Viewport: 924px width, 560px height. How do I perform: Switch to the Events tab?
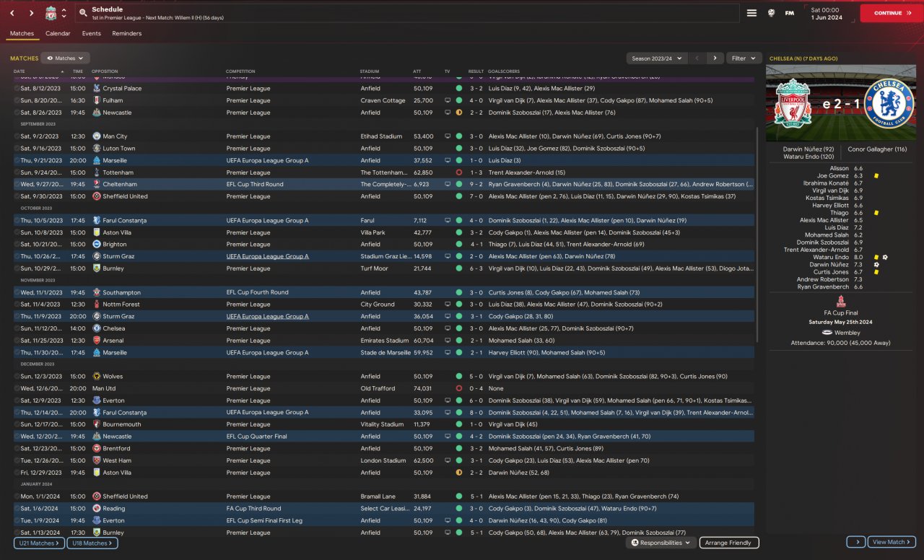(x=92, y=33)
